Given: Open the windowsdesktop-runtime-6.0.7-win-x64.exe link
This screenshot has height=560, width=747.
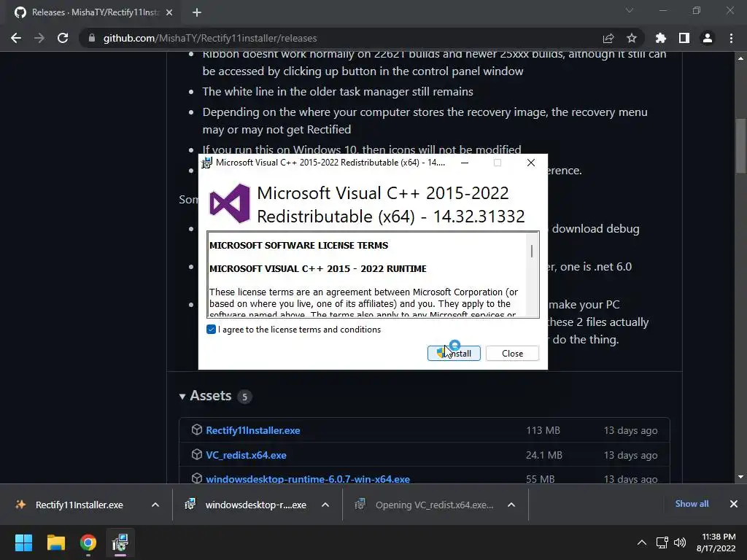Looking at the screenshot, I should [308, 479].
